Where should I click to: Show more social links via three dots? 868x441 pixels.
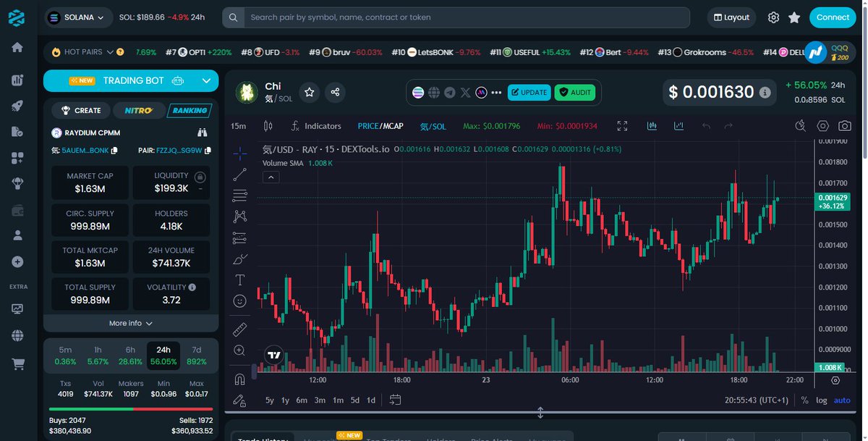click(x=496, y=93)
